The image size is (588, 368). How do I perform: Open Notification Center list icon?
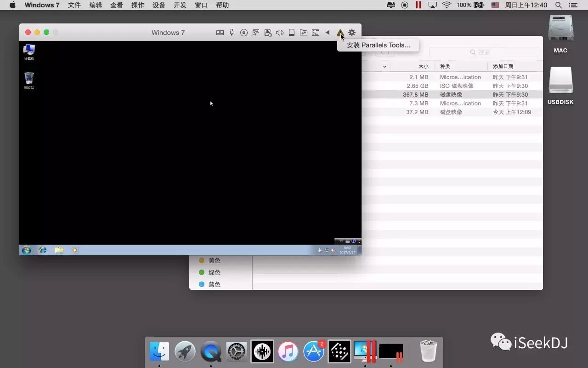click(573, 5)
